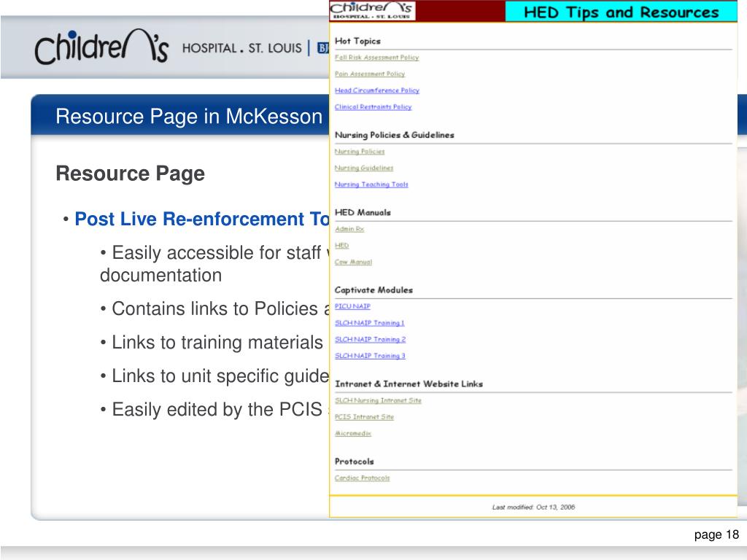Click the small Children's logo on the HED page
This screenshot has width=747, height=560.
pos(371,10)
